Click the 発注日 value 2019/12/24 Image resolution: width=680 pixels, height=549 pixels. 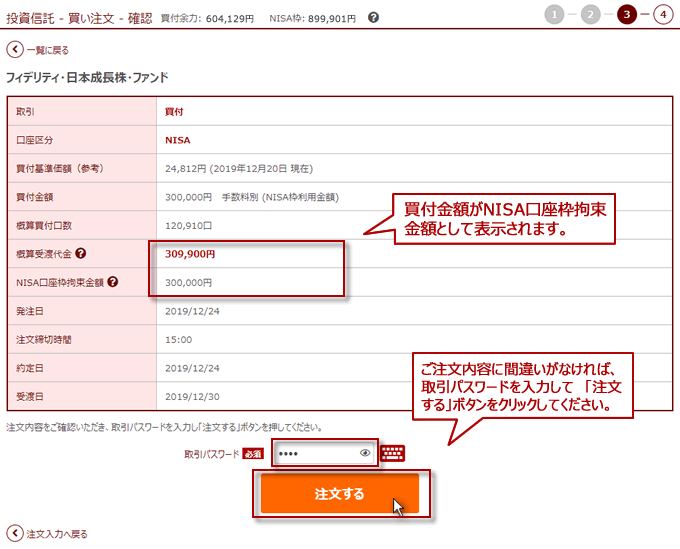pos(192,311)
